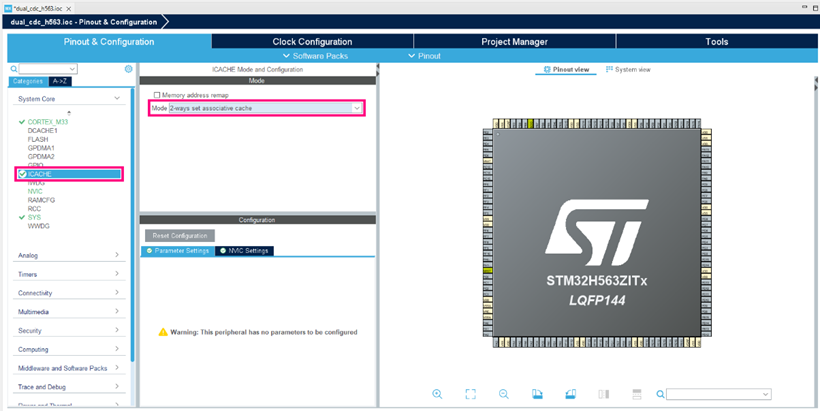Select CORTEX_M33 in System Core
The height and width of the screenshot is (411, 820).
(48, 122)
